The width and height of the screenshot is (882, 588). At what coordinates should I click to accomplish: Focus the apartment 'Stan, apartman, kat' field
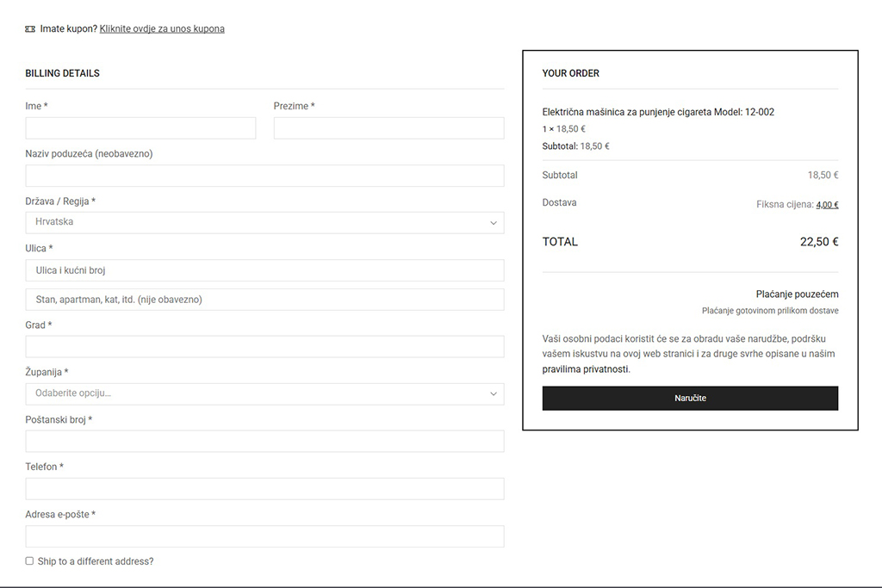point(264,300)
